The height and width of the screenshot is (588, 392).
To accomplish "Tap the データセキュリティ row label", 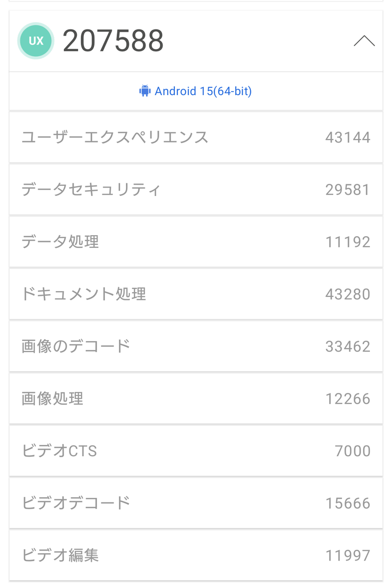I will 91,190.
